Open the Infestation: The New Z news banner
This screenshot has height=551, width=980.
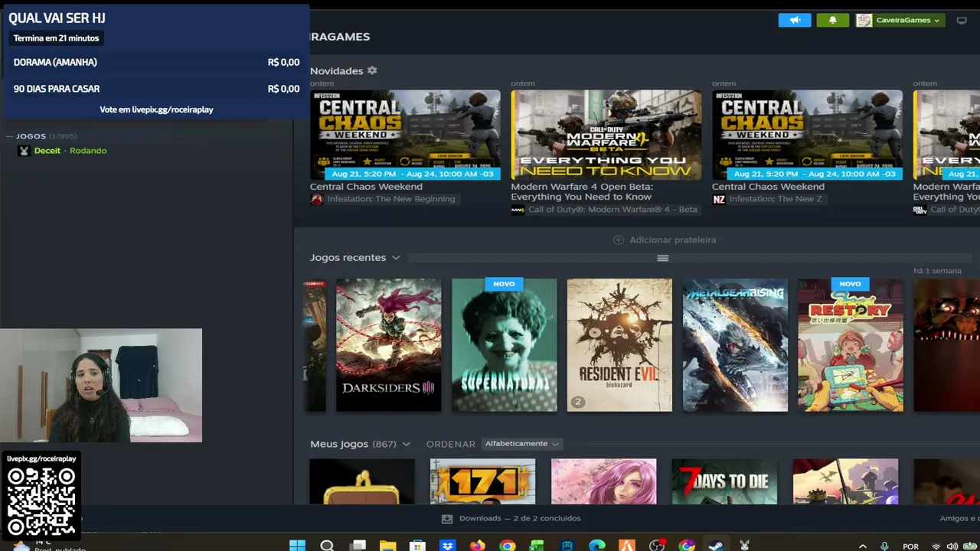tap(807, 135)
